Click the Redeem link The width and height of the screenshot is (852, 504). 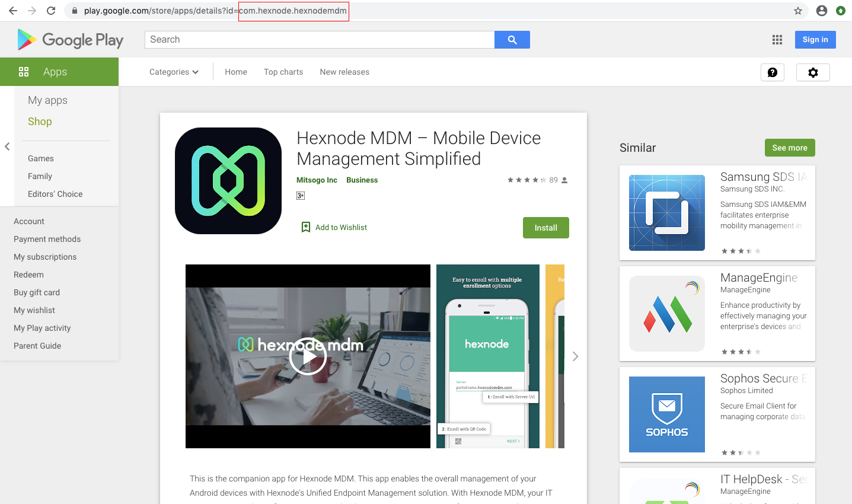[28, 275]
